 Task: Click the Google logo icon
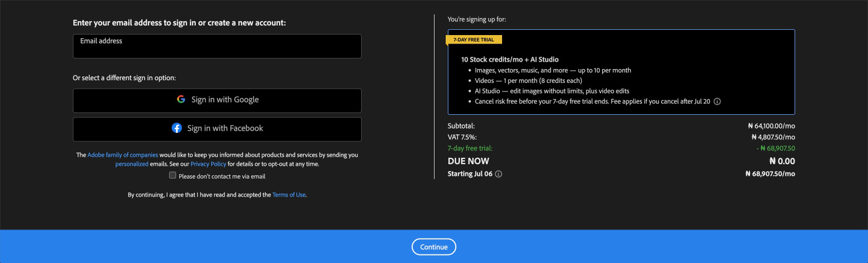[181, 99]
